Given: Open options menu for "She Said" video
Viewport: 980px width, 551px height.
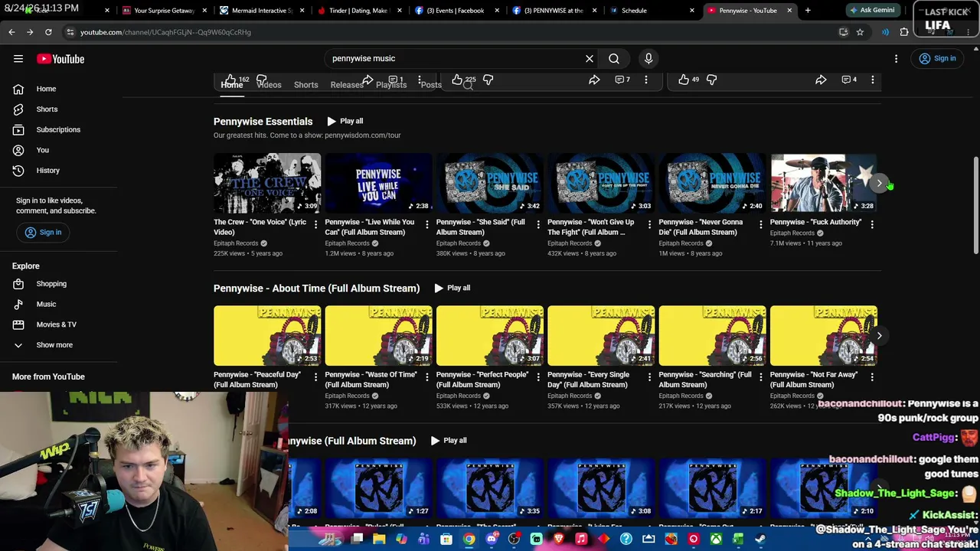Looking at the screenshot, I should point(538,224).
